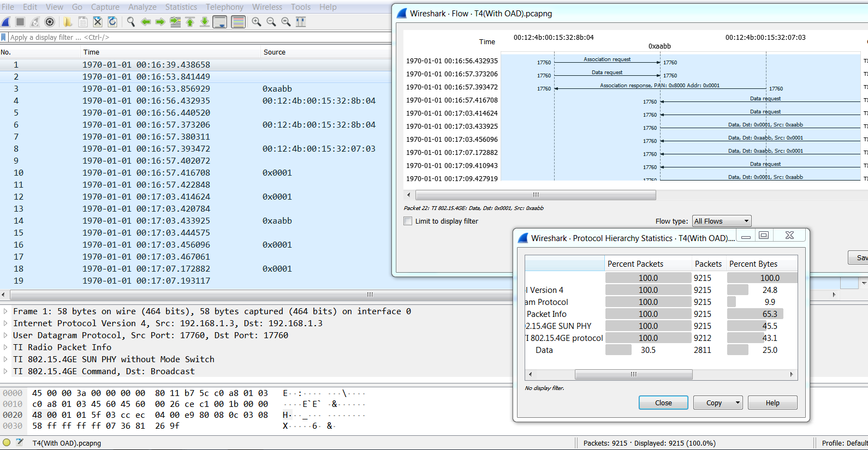Screen dimensions: 868x450
Task: Click right scroll arrow in Protocol Hierarchy list
Action: tap(792, 374)
